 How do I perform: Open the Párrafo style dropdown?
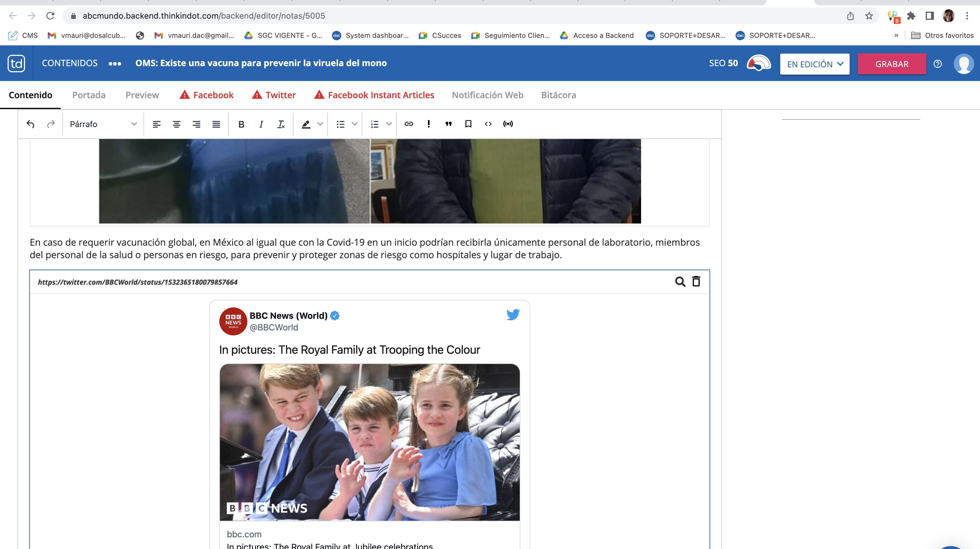coord(103,124)
